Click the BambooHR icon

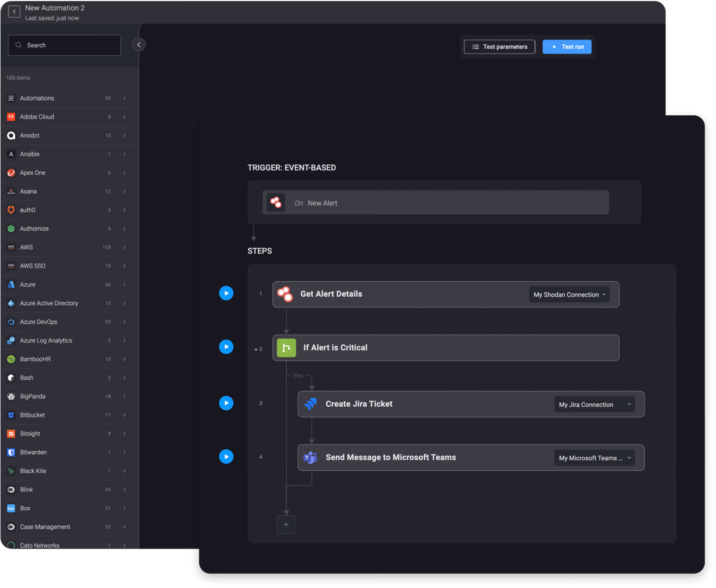tap(11, 359)
